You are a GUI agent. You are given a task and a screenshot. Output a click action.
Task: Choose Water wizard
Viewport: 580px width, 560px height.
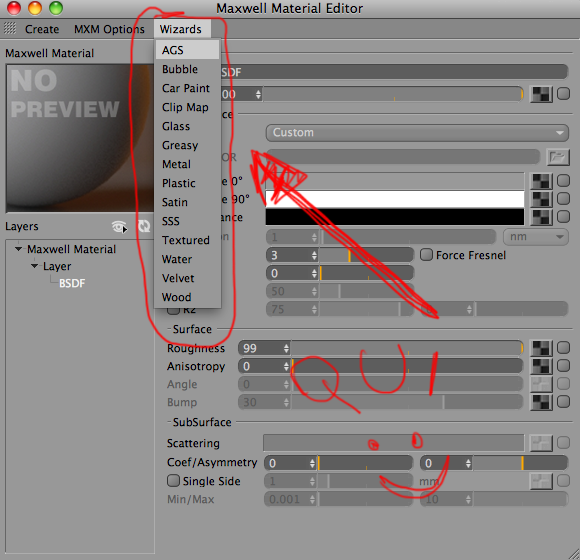tap(188, 259)
